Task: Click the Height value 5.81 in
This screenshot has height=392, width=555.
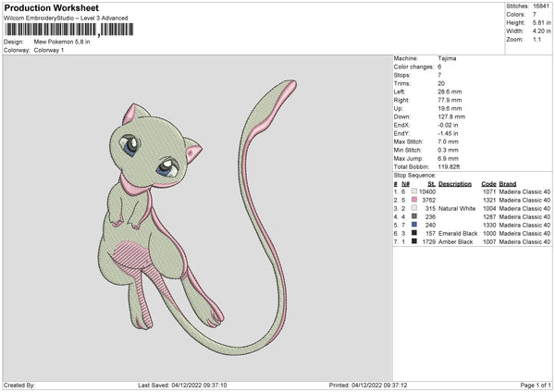Action: [x=542, y=22]
